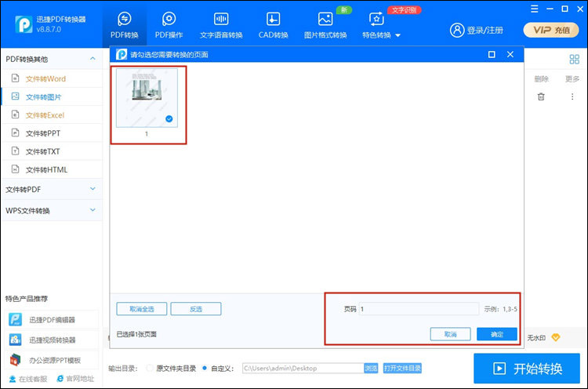Image resolution: width=588 pixels, height=389 pixels.
Task: Open the PDF转换 tab
Action: point(124,25)
